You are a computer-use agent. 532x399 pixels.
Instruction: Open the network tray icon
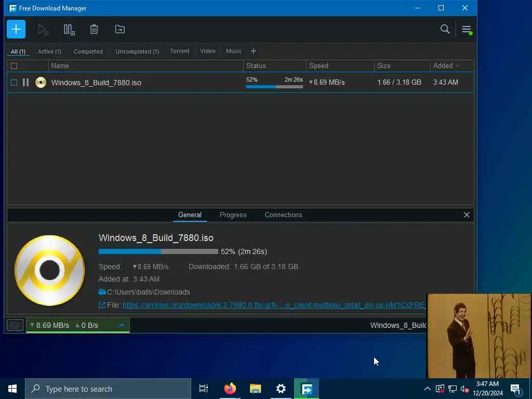[453, 389]
